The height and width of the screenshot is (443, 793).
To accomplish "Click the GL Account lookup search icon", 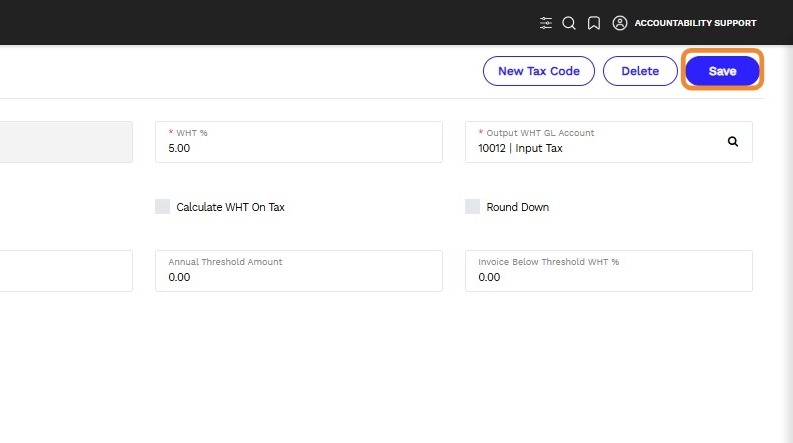I will click(732, 142).
